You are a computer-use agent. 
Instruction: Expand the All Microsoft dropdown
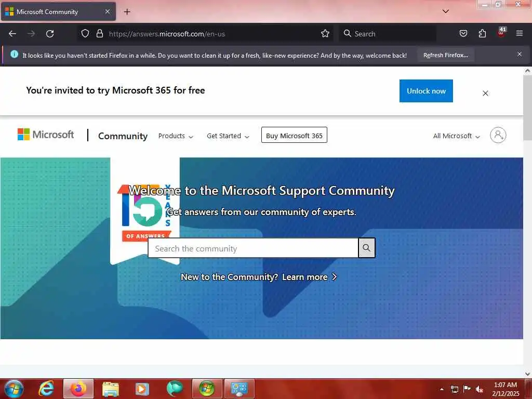point(456,136)
